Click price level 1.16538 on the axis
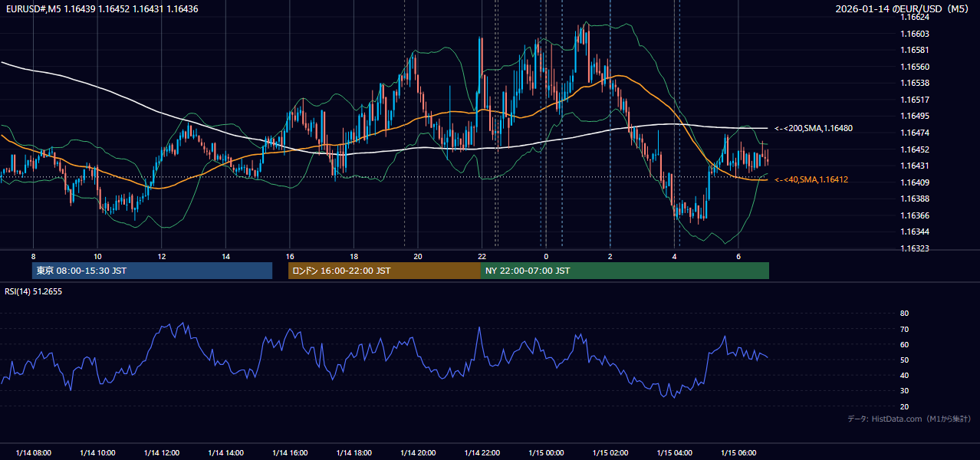This screenshot has width=980, height=460. coord(914,83)
